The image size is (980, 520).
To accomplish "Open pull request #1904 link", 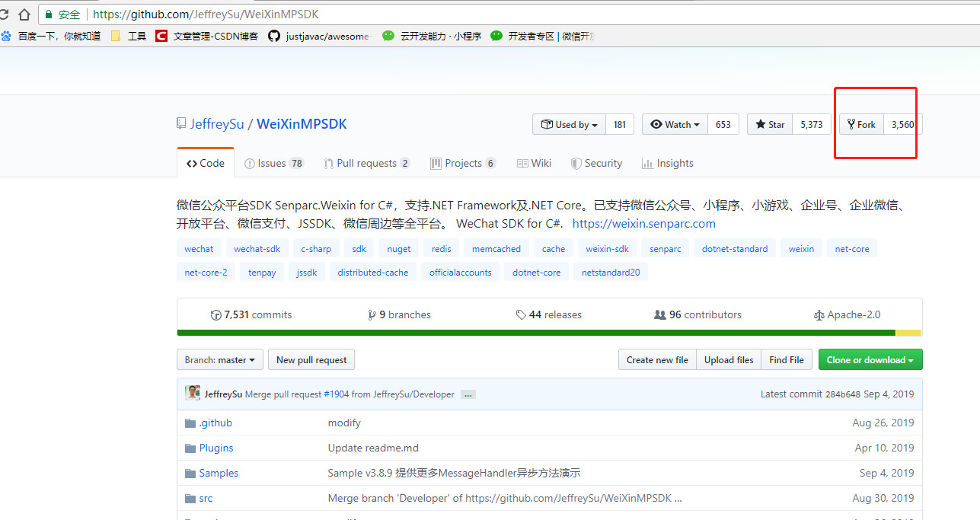I will (336, 394).
